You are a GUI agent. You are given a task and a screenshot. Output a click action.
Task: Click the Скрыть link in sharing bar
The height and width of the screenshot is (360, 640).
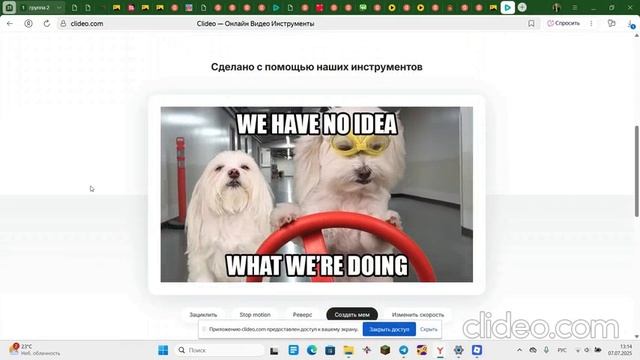tap(429, 329)
